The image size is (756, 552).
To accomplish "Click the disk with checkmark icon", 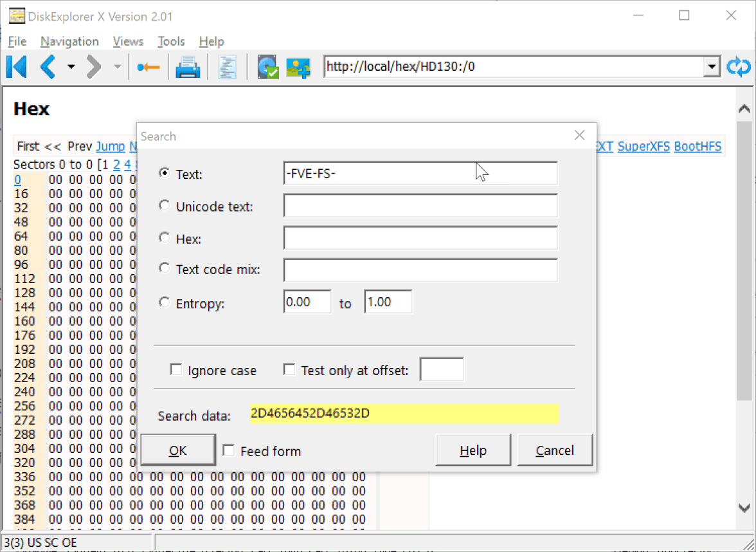I will click(x=267, y=67).
